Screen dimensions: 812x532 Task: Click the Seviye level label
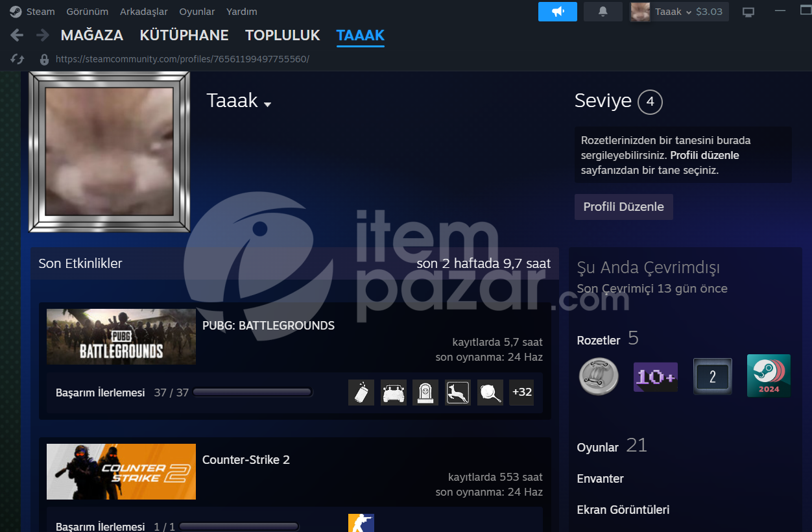coord(603,101)
